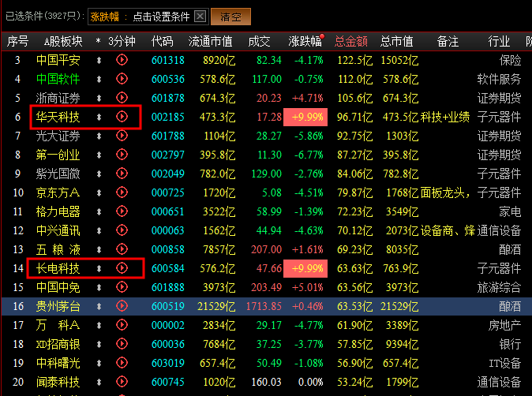Viewport: 532px width, 396px height.
Task: Click the red play icon for 第一创业
Action: (122, 155)
